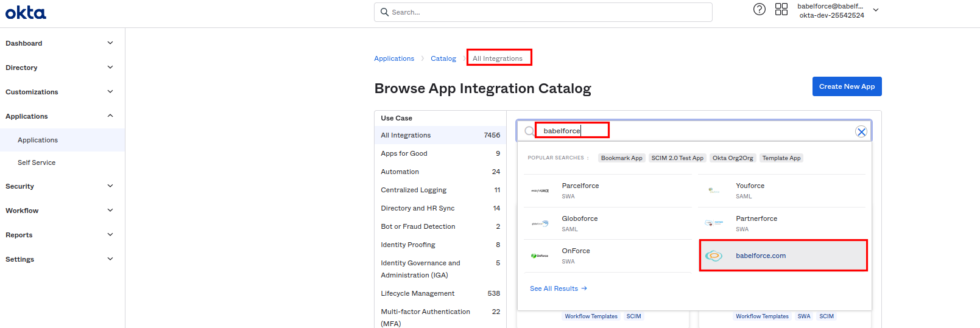Select All Integrations use case
This screenshot has height=328, width=980.
pyautogui.click(x=440, y=135)
